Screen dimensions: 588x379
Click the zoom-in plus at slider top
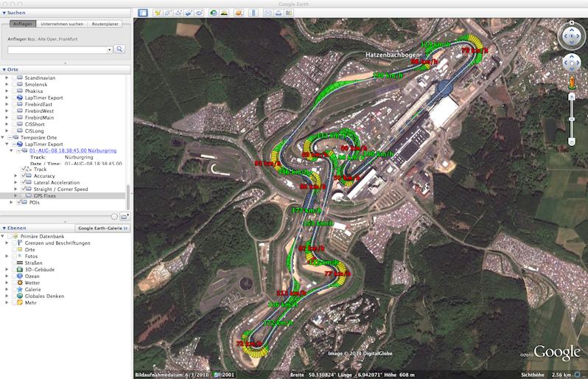coord(572,96)
